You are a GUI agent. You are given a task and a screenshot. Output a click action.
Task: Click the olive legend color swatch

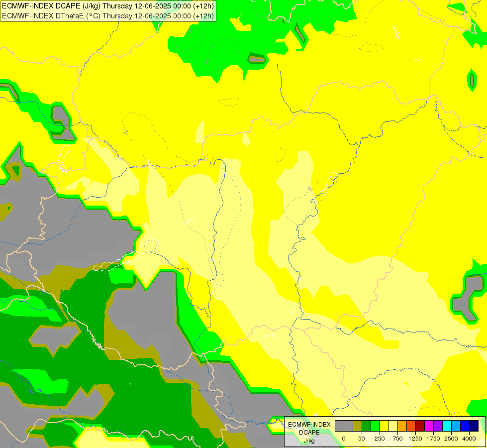(x=358, y=426)
